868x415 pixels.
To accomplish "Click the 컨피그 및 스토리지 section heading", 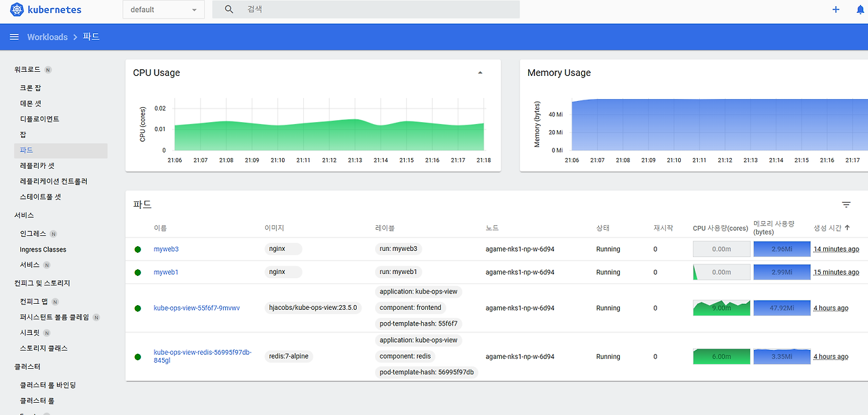I will point(42,283).
